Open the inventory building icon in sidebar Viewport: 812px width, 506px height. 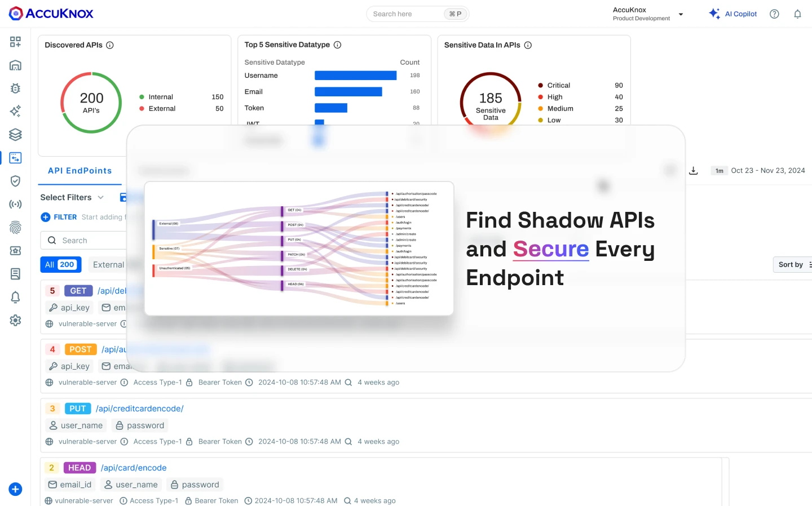15,65
